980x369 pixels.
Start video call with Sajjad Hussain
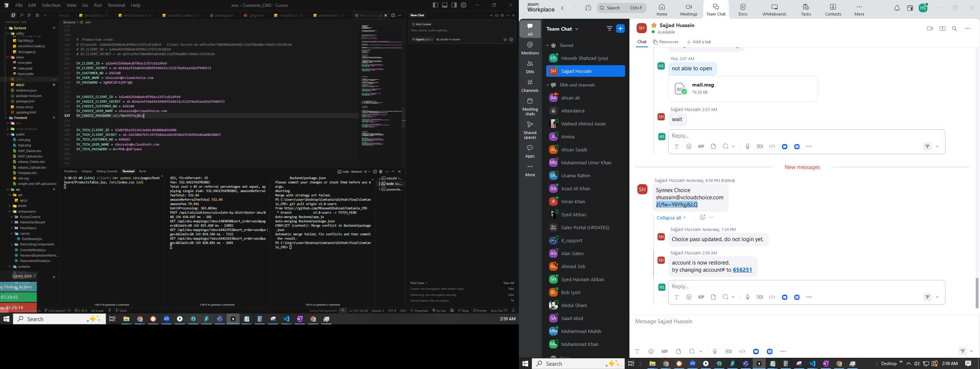pos(930,29)
